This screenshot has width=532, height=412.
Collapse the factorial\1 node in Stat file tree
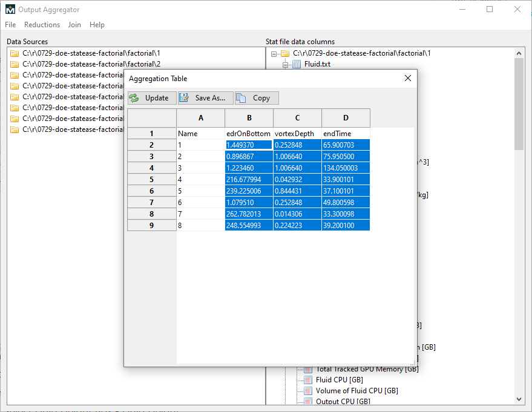point(274,54)
